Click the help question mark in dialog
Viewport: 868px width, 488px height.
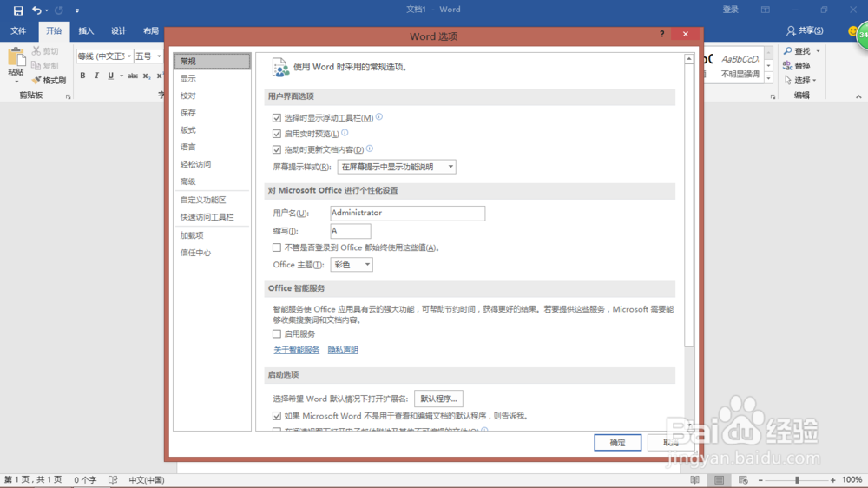pos(661,35)
